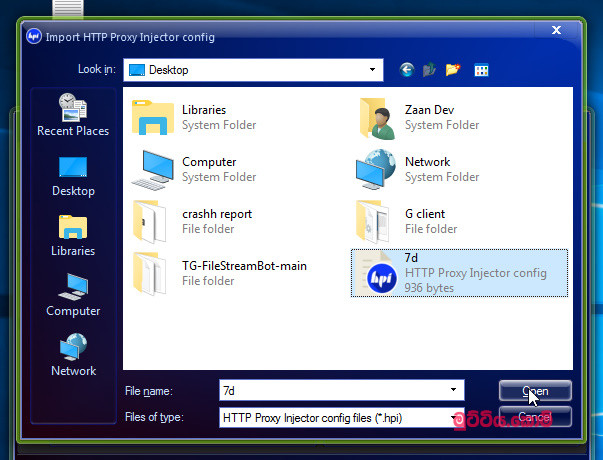
Task: Select the crashh report folder icon
Action: tap(150, 222)
